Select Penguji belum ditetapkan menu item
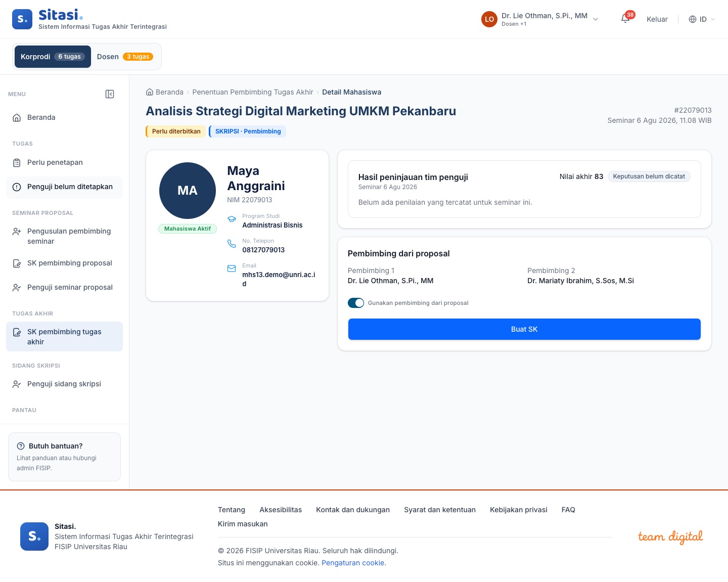 (64, 187)
